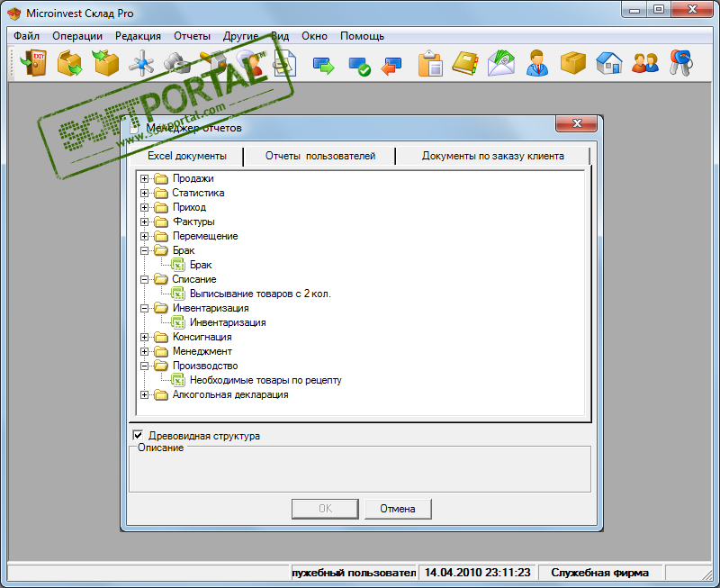Expand the Приход folder
The width and height of the screenshot is (720, 588).
[144, 207]
